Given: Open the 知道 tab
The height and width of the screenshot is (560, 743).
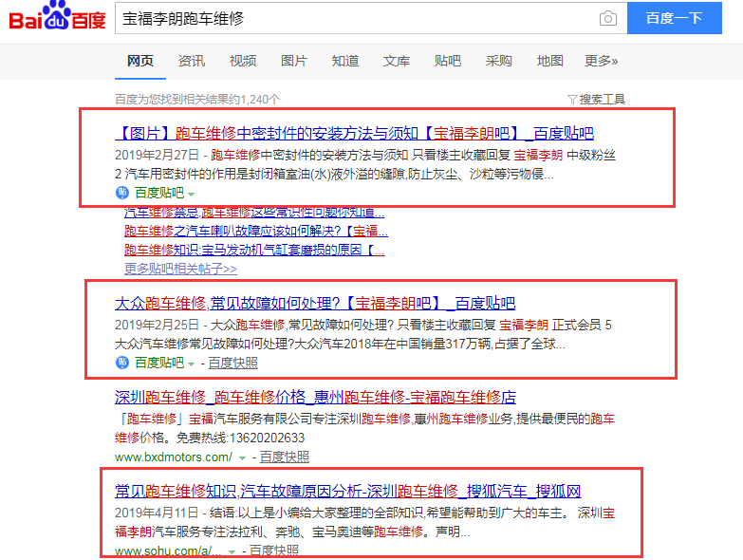Looking at the screenshot, I should pyautogui.click(x=345, y=61).
